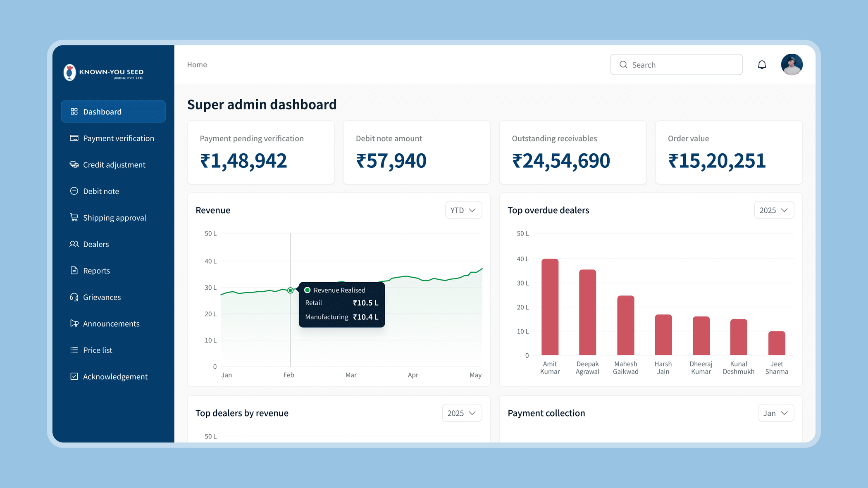Open the Payment collection Jan dropdown
The image size is (868, 488).
coord(776,413)
